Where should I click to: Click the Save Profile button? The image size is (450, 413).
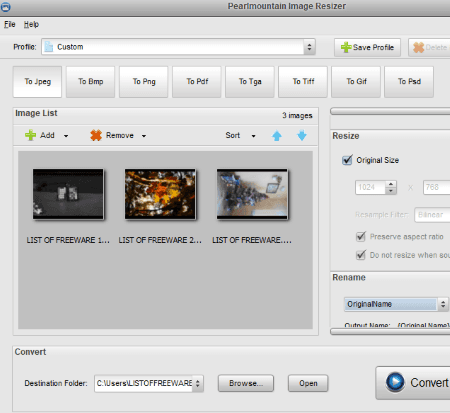click(x=367, y=47)
